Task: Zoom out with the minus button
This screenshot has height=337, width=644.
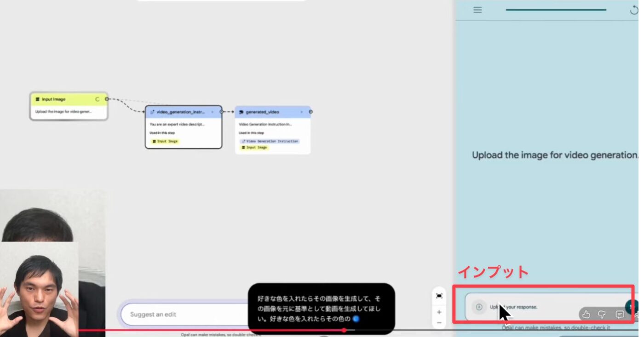Action: pyautogui.click(x=439, y=323)
